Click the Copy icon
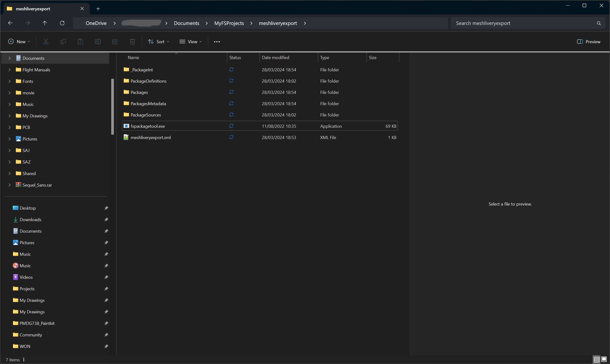The width and height of the screenshot is (610, 364). pyautogui.click(x=63, y=42)
